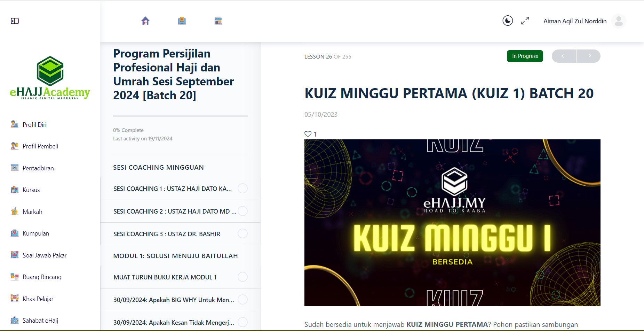Click the In Progress status button
This screenshot has height=331, width=644.
(525, 56)
